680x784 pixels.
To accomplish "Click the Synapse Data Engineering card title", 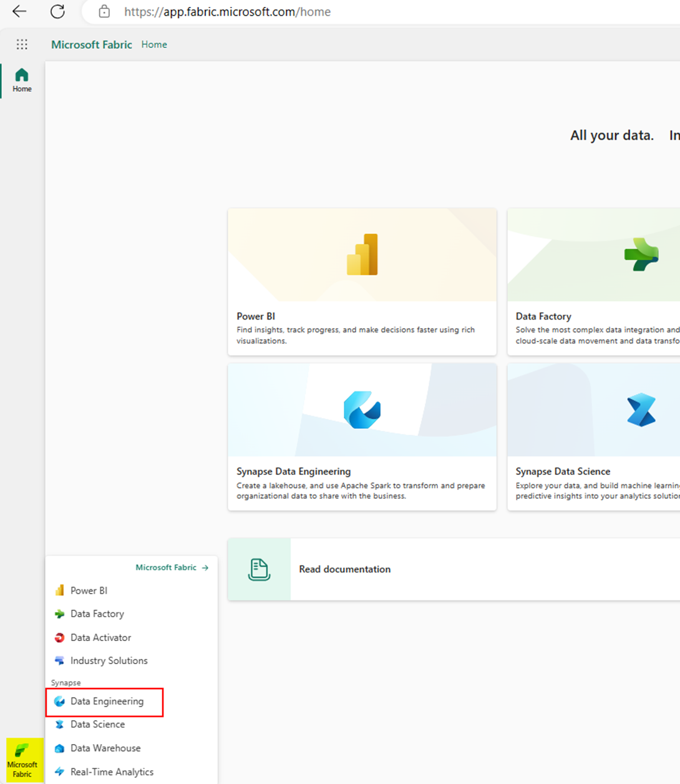I will (294, 471).
